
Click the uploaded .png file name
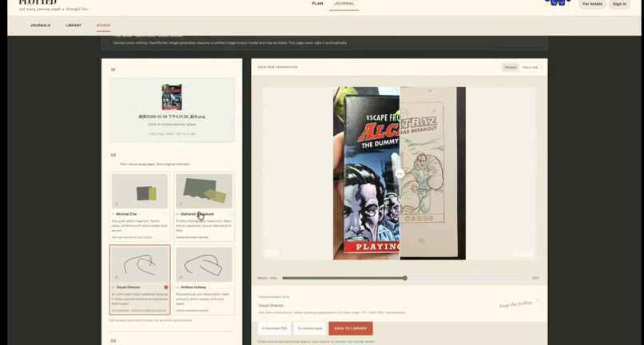pyautogui.click(x=172, y=117)
